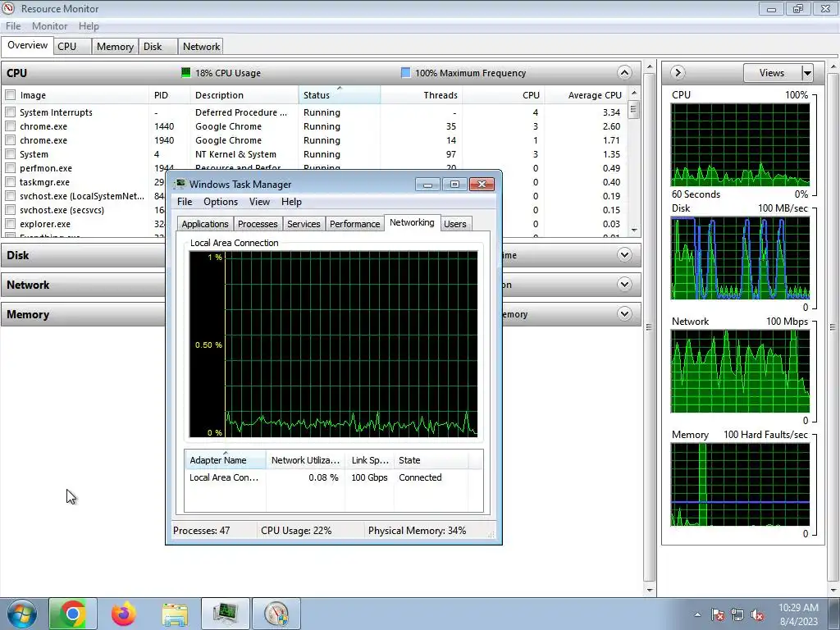Open Google Chrome from the taskbar
This screenshot has height=630, width=840.
pos(73,614)
